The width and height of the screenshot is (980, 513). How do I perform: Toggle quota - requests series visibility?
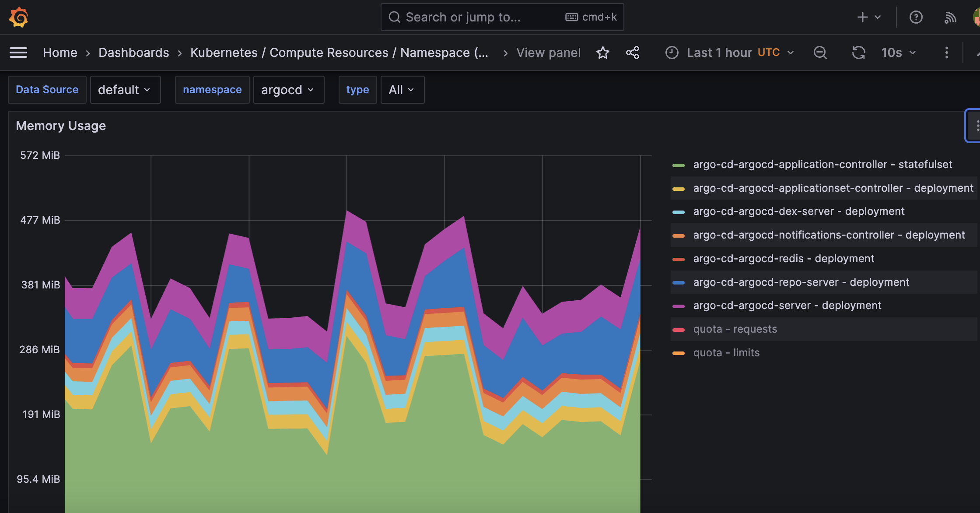pyautogui.click(x=735, y=329)
